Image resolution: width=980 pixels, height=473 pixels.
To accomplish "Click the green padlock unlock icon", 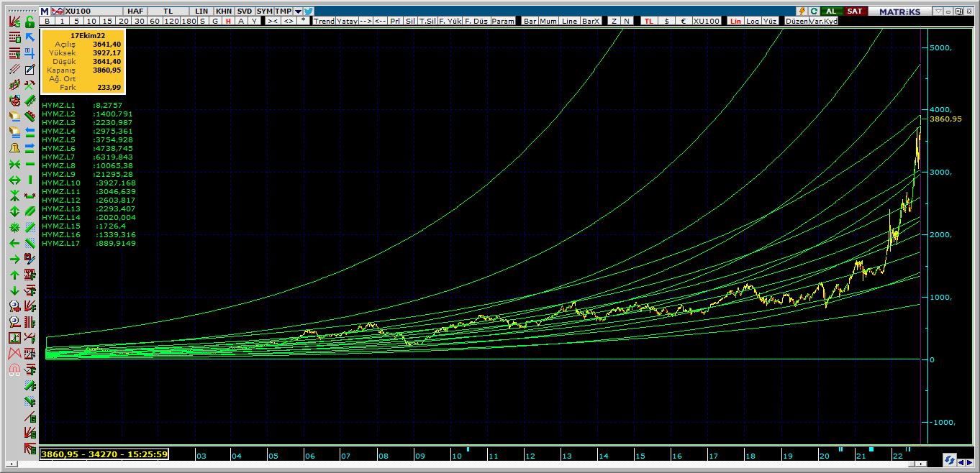I will 30,22.
